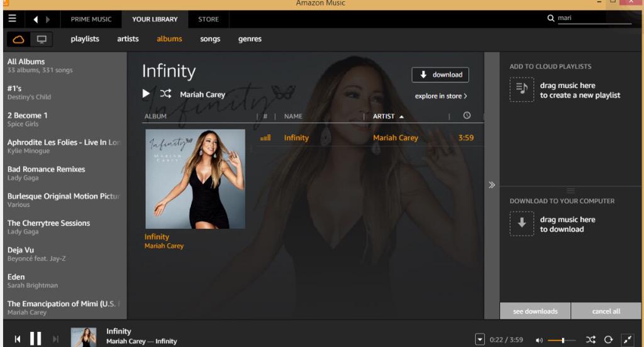Image resolution: width=644 pixels, height=347 pixels.
Task: Click song title Infinity in player bar
Action: 118,331
